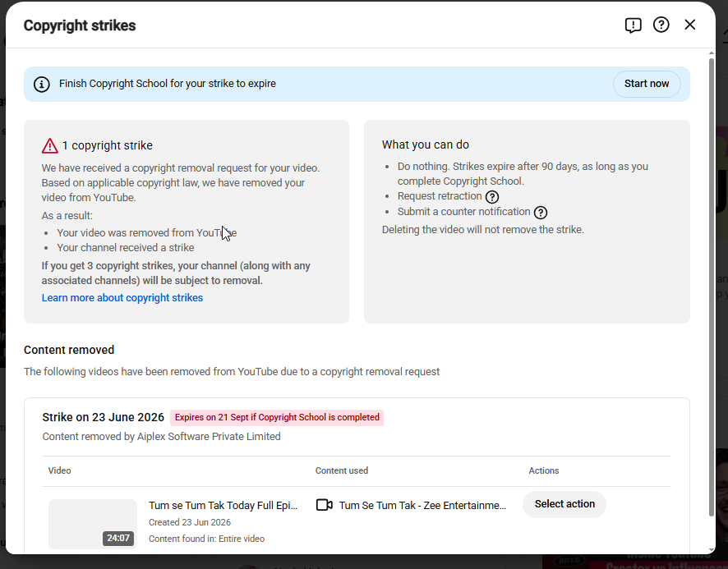Image resolution: width=728 pixels, height=569 pixels.
Task: Click the Submit a counter notification text
Action: pos(463,212)
